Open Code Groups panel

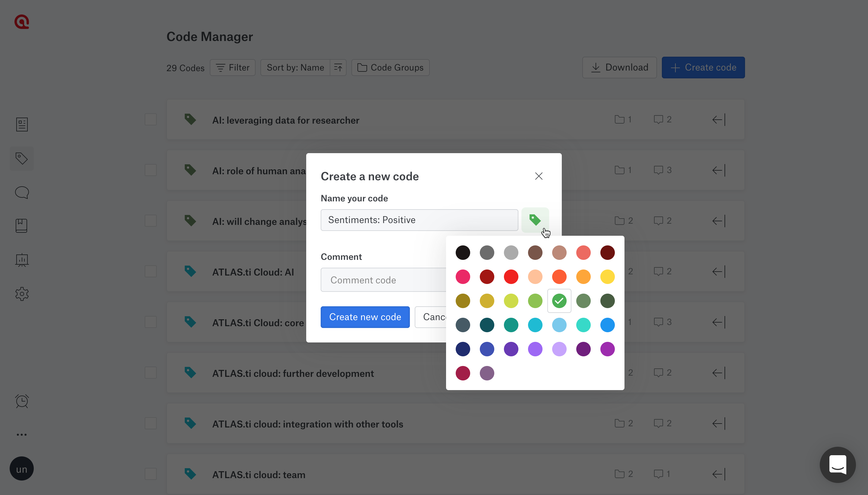coord(390,68)
